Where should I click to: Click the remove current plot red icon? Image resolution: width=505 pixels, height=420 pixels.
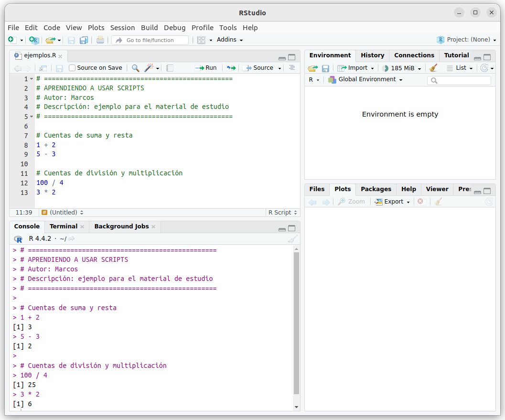420,201
